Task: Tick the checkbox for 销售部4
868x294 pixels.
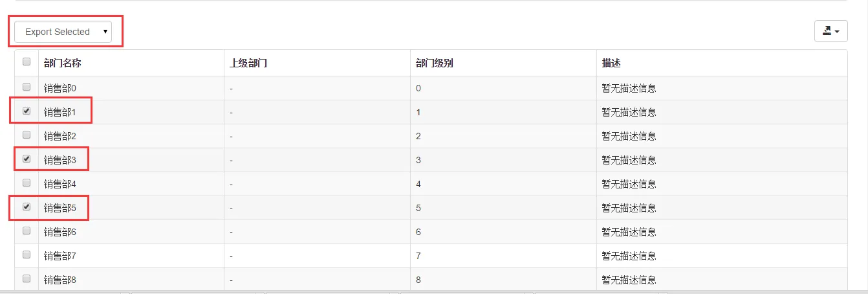Action: coord(27,183)
